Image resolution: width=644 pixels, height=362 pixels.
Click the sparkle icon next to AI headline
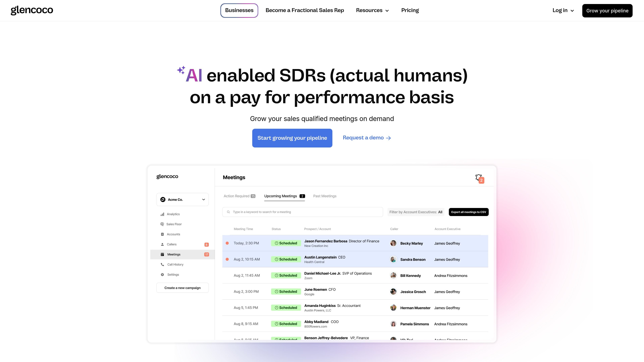(x=181, y=70)
